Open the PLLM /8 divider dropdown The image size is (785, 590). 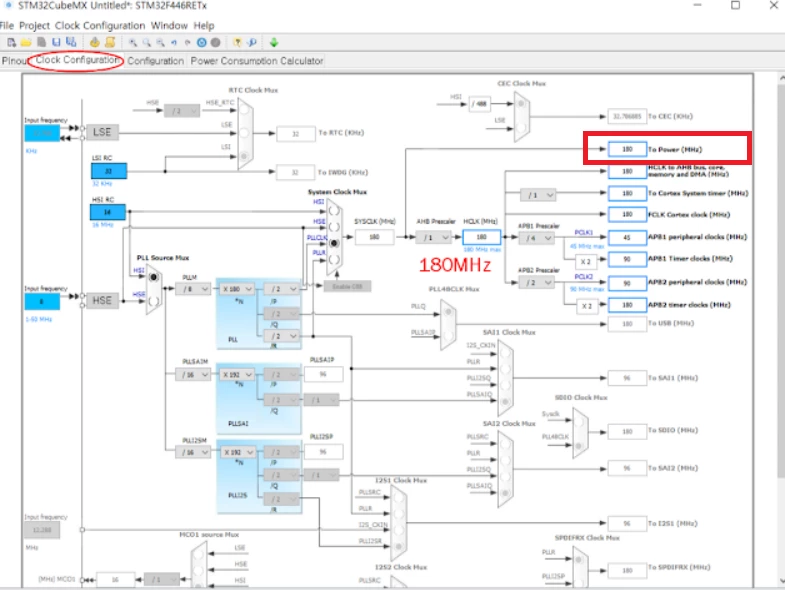193,289
